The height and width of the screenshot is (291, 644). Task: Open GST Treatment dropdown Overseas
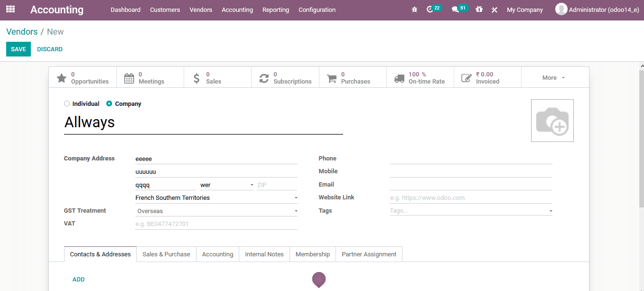point(216,211)
